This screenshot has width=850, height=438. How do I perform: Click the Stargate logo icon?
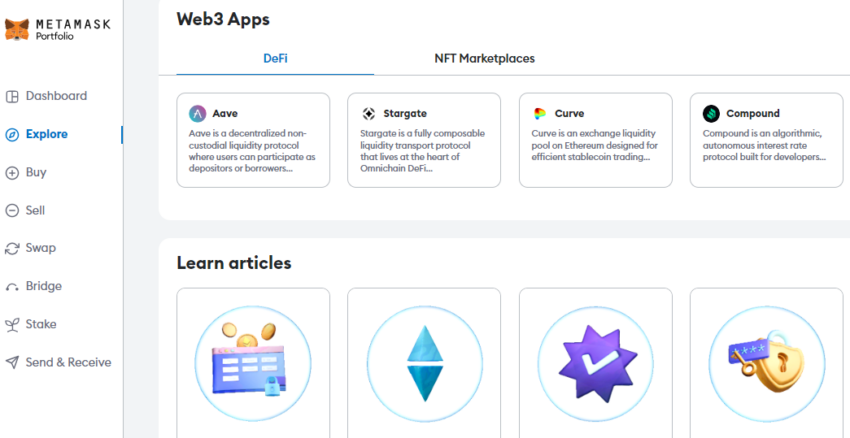click(x=369, y=114)
